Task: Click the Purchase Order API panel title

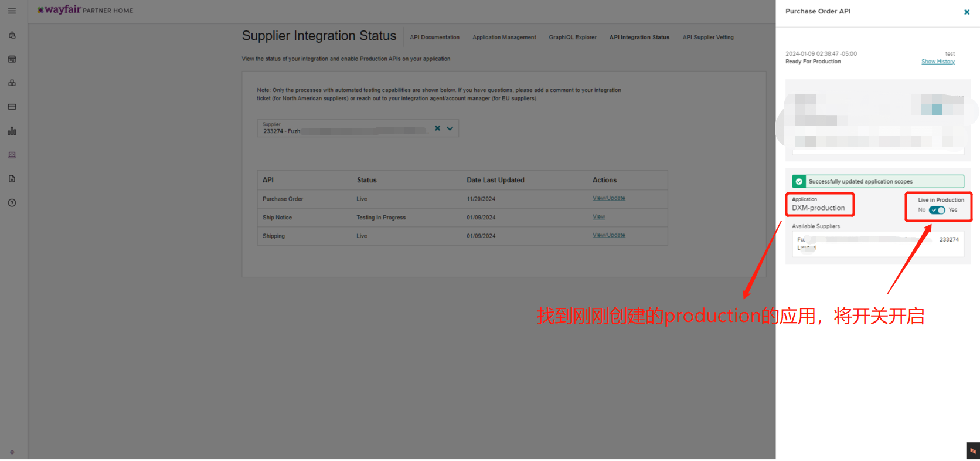Action: [x=818, y=11]
